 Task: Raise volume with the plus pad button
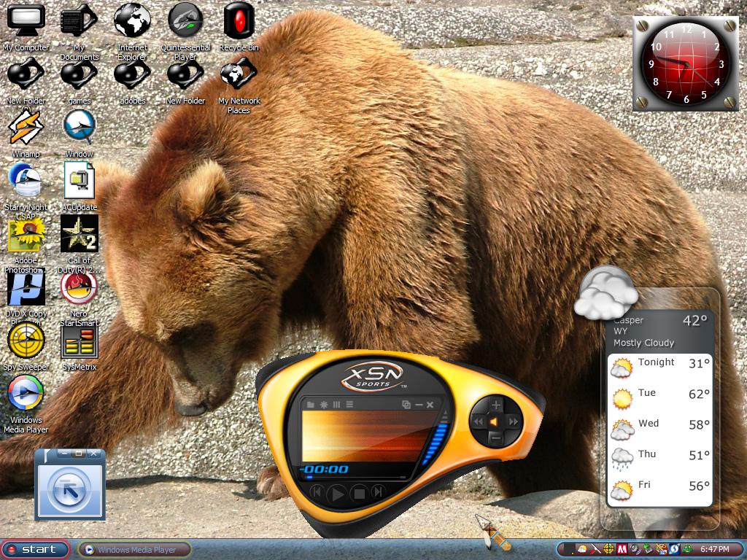(x=496, y=405)
